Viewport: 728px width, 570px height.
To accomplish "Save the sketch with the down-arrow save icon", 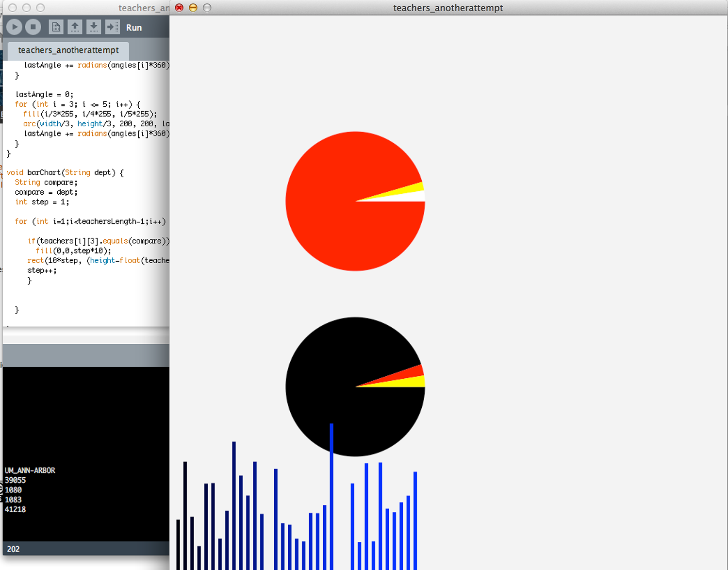I will click(94, 27).
